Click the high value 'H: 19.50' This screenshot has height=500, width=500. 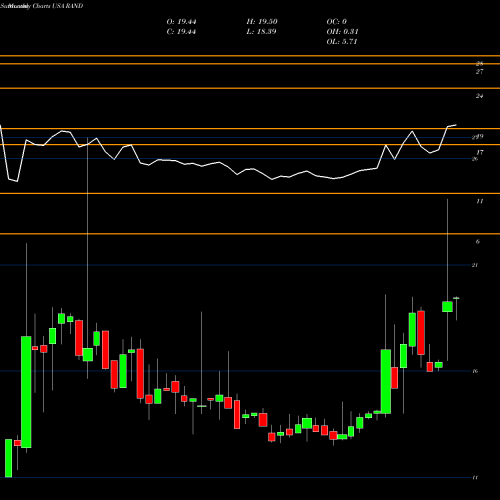click(262, 22)
